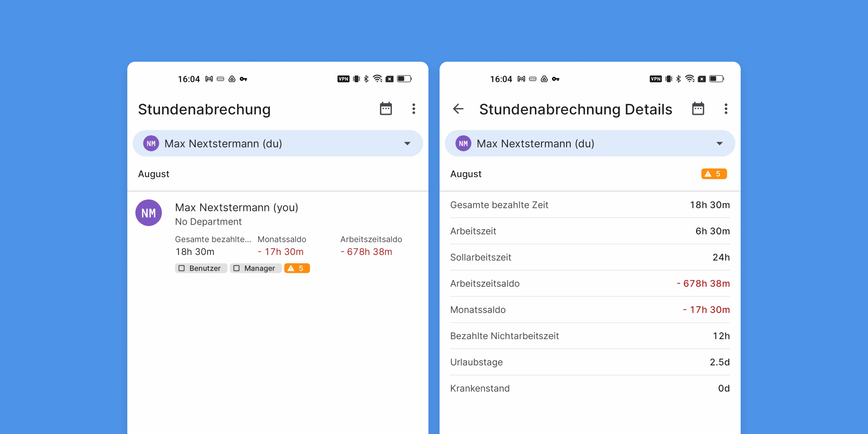Tap small NM avatar in Details user selector
This screenshot has width=868, height=434.
pos(463,144)
